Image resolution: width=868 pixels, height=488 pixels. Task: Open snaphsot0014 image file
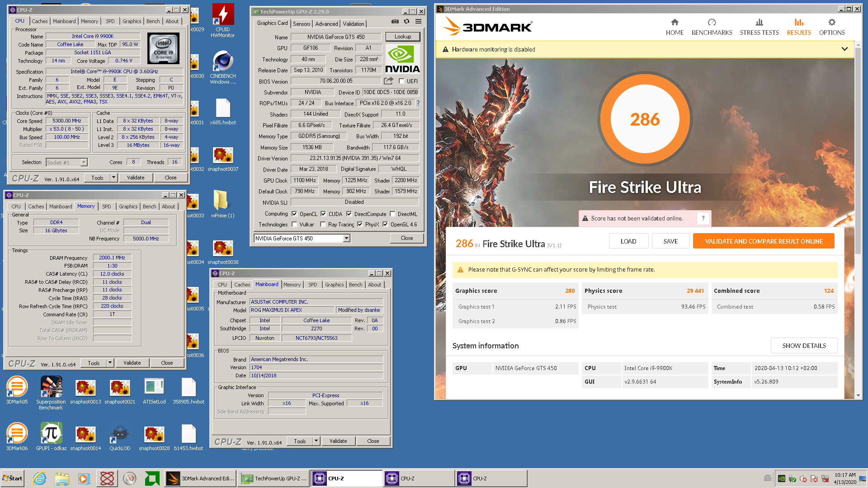click(85, 438)
